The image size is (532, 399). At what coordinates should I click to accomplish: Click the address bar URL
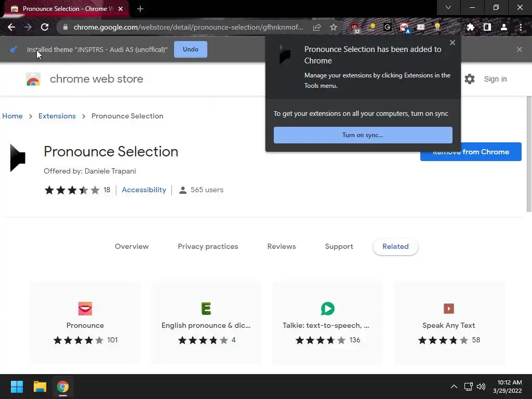tap(188, 27)
